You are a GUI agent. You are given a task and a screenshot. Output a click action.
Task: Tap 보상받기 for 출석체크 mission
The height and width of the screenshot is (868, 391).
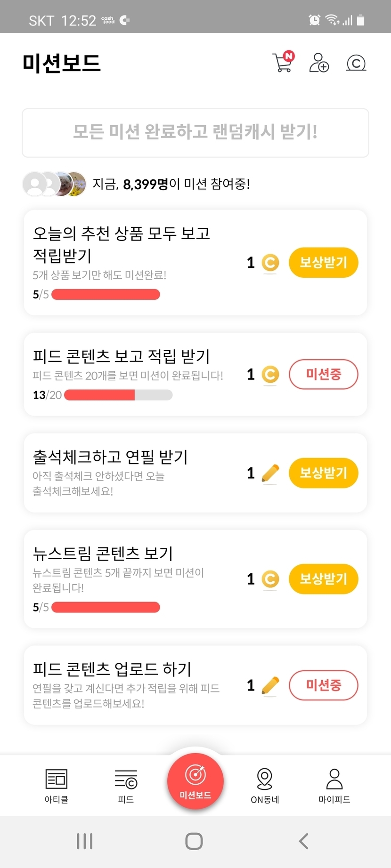pos(323,473)
